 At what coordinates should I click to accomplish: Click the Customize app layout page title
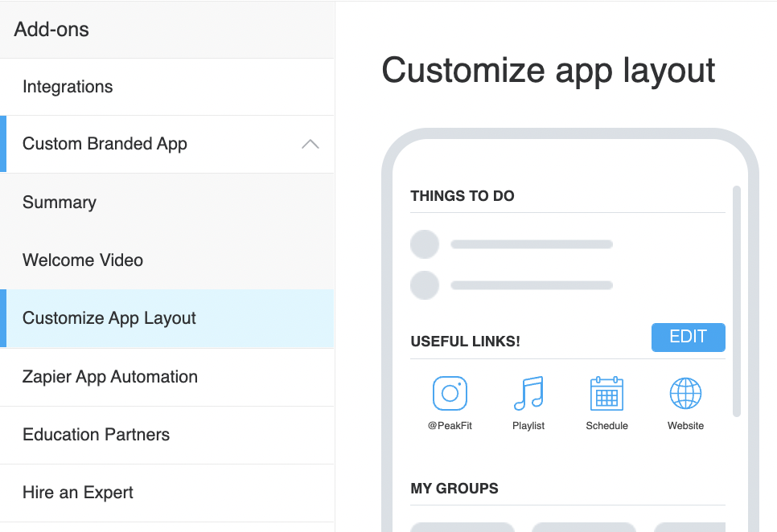tap(549, 71)
